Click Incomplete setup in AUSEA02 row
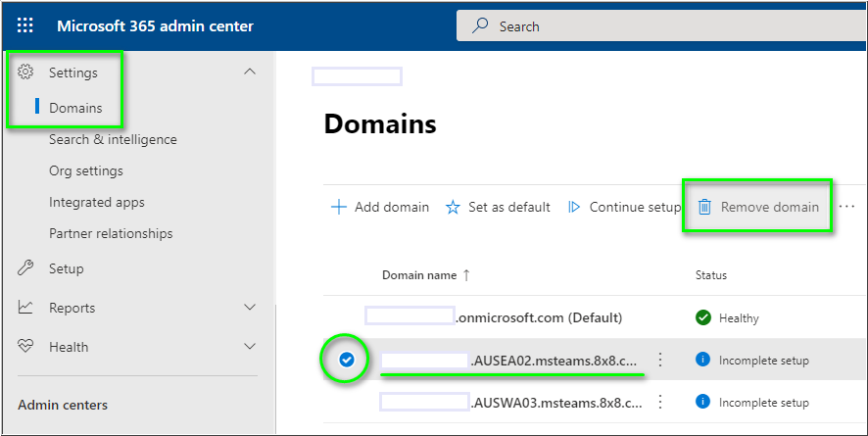 tap(764, 361)
